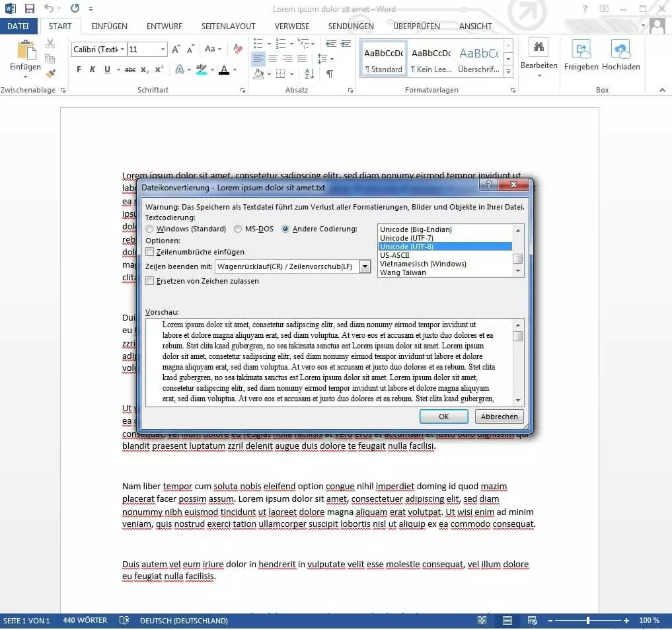Screen dimensions: 672x630
Task: Toggle paragraph marks with pilcrow icon
Action: pyautogui.click(x=329, y=74)
